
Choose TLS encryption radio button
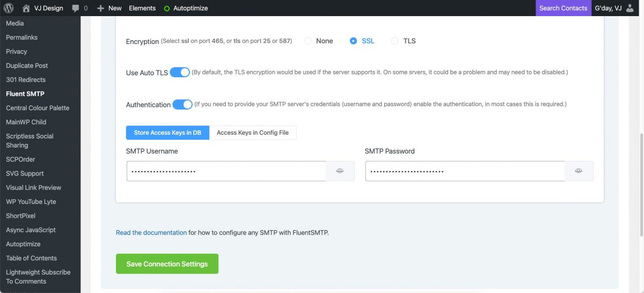coord(395,41)
